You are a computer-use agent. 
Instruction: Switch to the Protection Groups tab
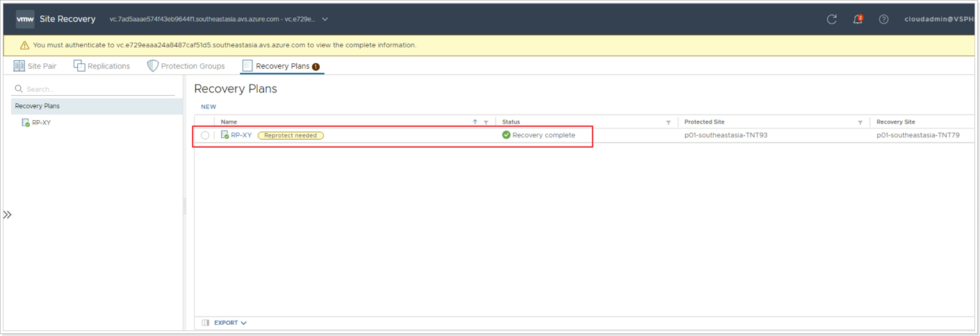click(x=186, y=66)
